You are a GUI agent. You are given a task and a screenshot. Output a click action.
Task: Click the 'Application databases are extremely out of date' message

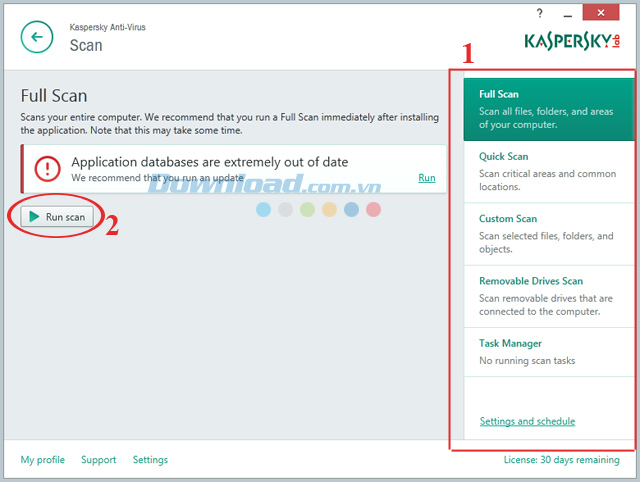tap(210, 162)
